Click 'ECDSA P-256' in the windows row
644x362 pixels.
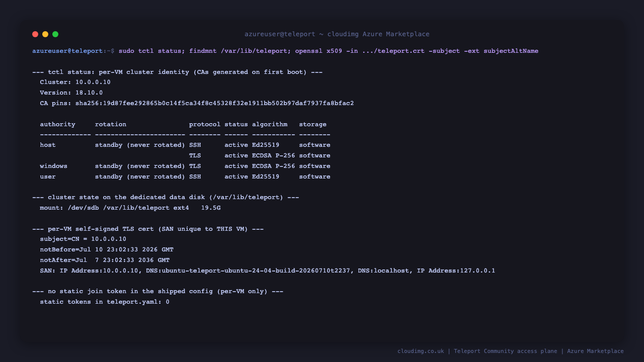pyautogui.click(x=274, y=166)
